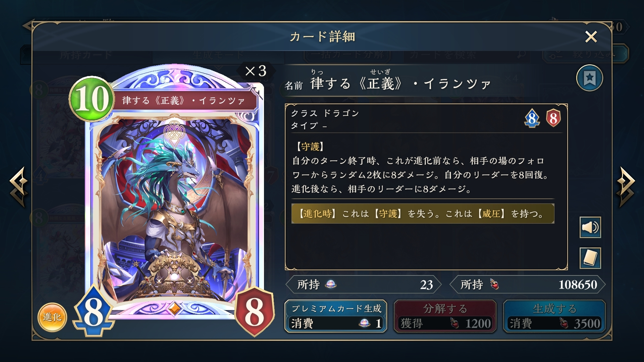Click the blue attack 8 icon on card
This screenshot has height=362, width=644.
94,312
